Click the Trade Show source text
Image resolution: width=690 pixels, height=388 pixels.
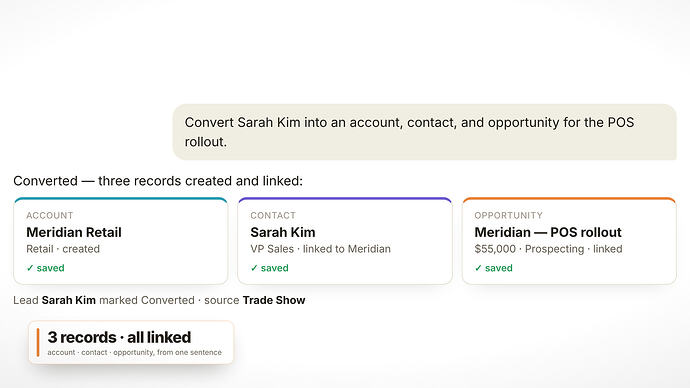(274, 300)
